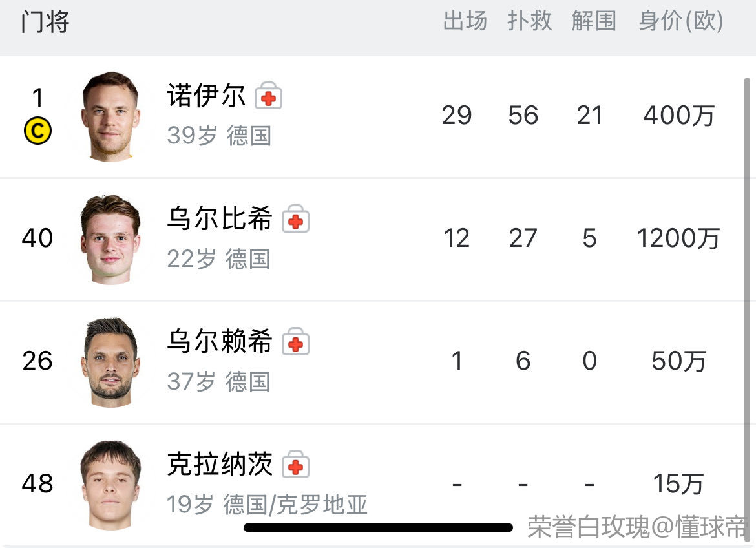Screen dimensions: 756x548
Task: Open 诺伊尔's player portrait
Action: 108,116
